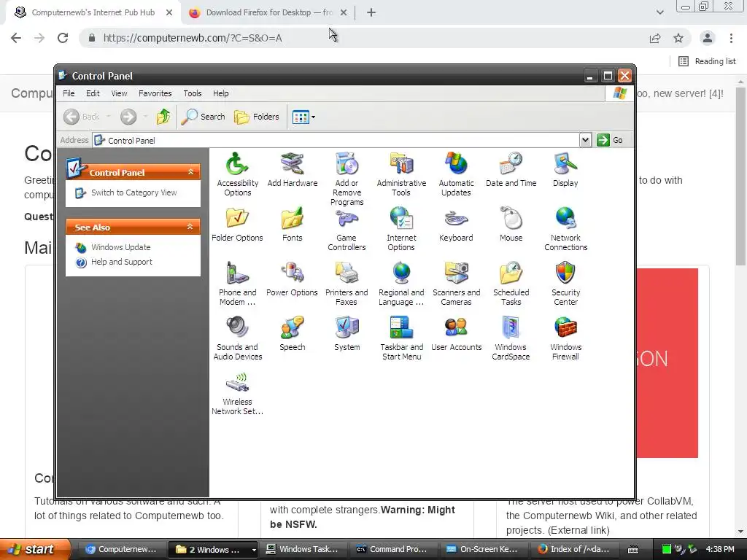Click the Search toolbar button
Screen dimensions: 747x560
click(203, 117)
